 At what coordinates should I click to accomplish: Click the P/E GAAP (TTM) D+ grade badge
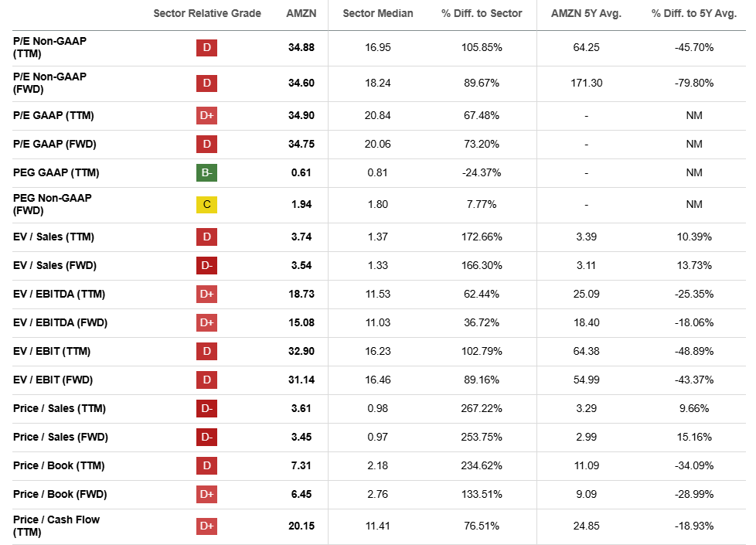coord(206,115)
